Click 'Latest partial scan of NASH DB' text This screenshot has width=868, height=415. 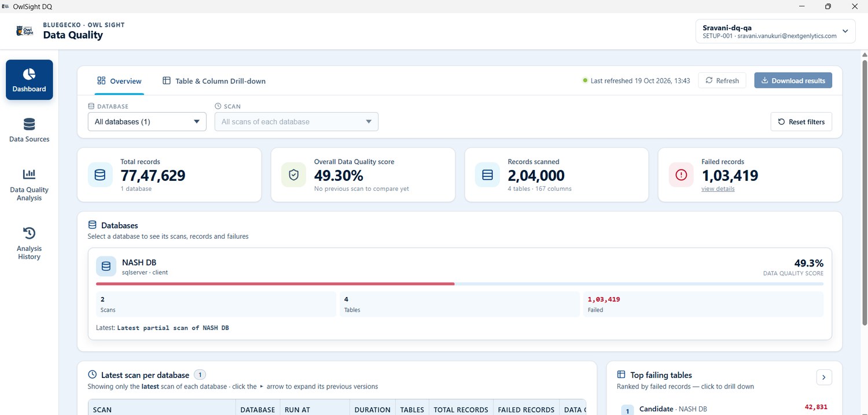coord(173,328)
